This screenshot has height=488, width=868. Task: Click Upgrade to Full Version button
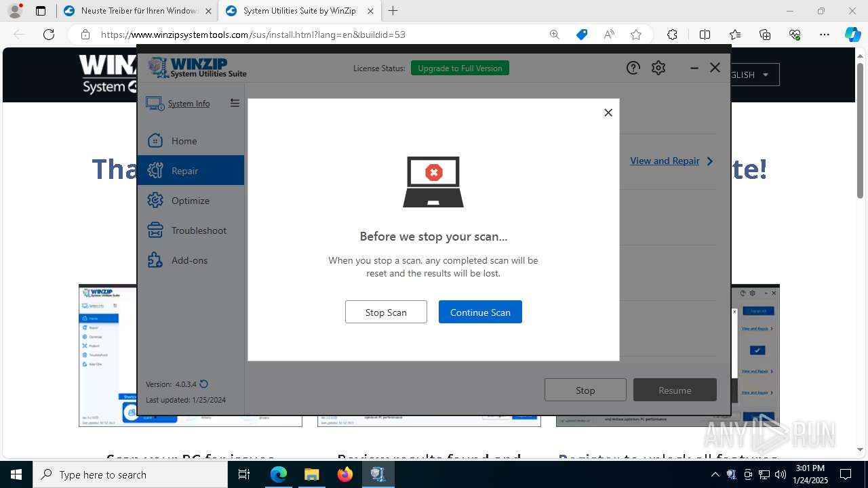pos(460,68)
